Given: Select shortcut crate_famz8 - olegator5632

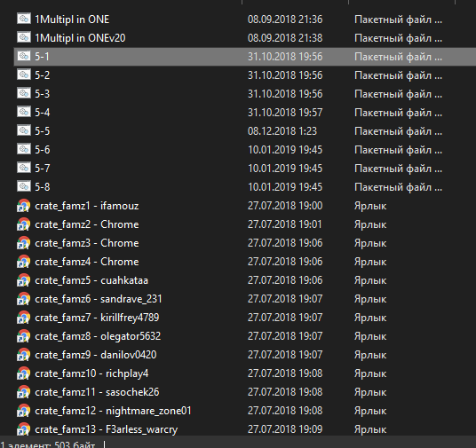Looking at the screenshot, I should coord(98,336).
